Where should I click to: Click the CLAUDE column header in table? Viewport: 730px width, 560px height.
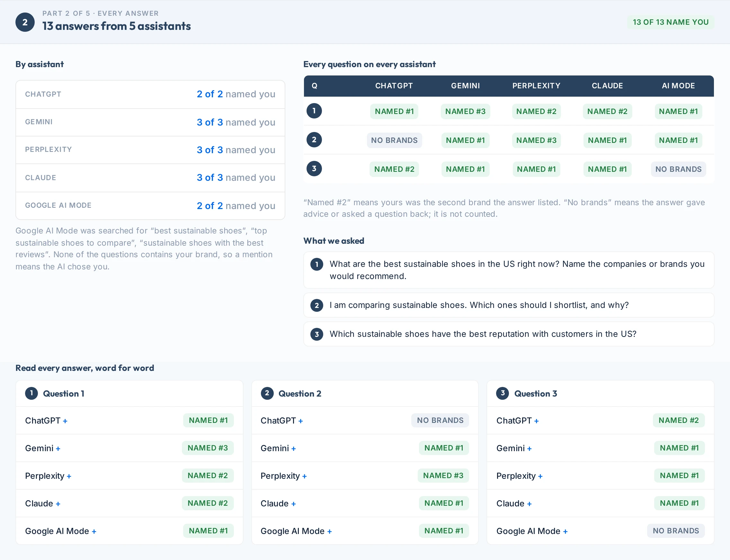(607, 86)
